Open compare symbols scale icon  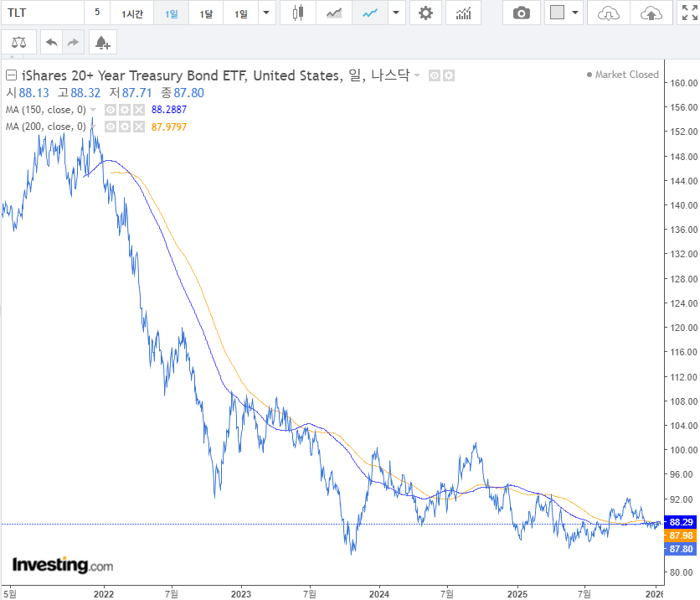pos(18,43)
